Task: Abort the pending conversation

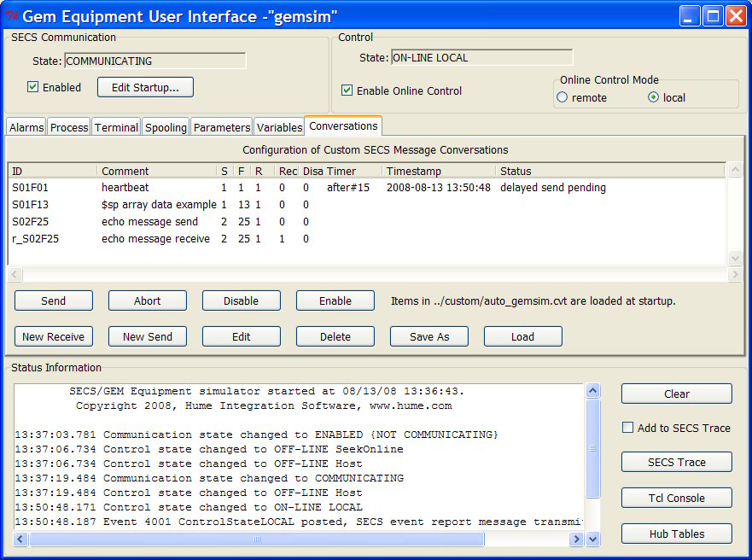Action: click(147, 300)
